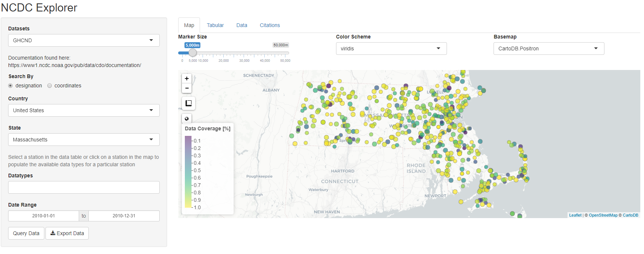
Task: Switch to the Tabular tab
Action: (215, 25)
